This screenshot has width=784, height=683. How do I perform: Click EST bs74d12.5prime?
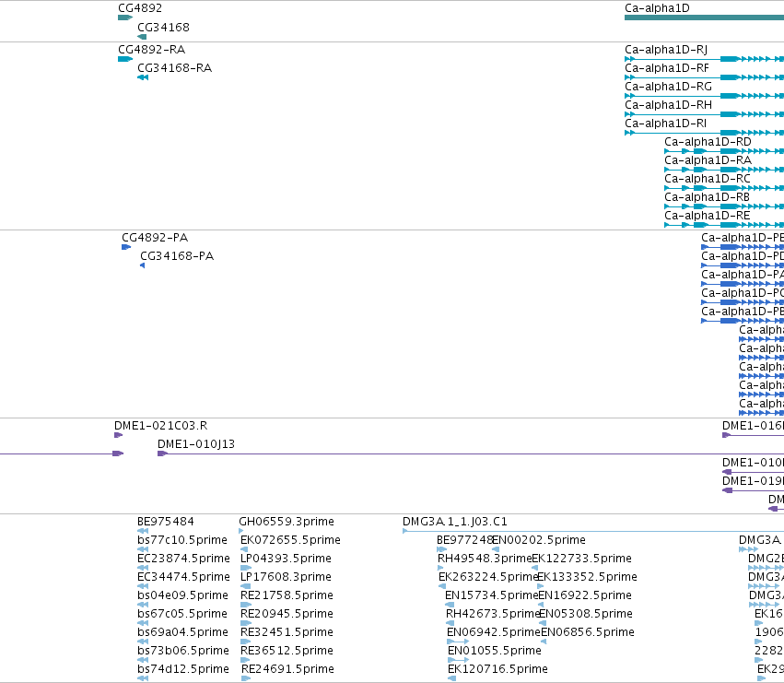(x=183, y=670)
